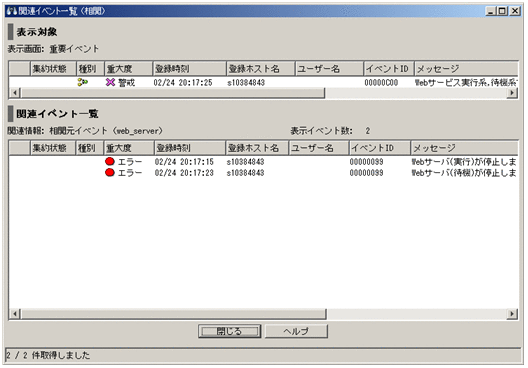Click 集約状態 header in related events table
Image resolution: width=528 pixels, height=368 pixels.
pos(53,148)
